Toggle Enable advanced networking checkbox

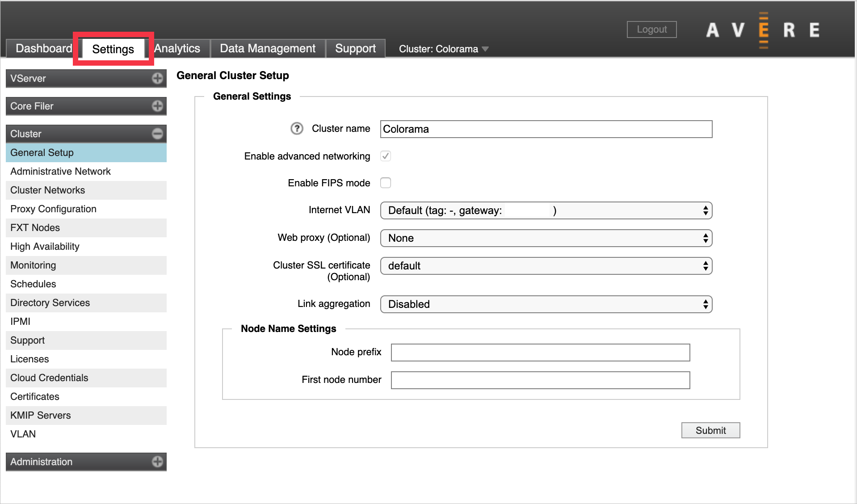386,156
